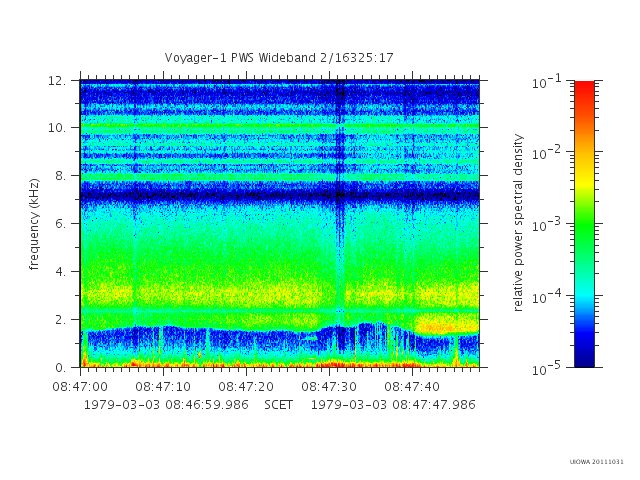640x480 pixels.
Task: Click the 08:47:20 time tick label
Action: pos(246,387)
